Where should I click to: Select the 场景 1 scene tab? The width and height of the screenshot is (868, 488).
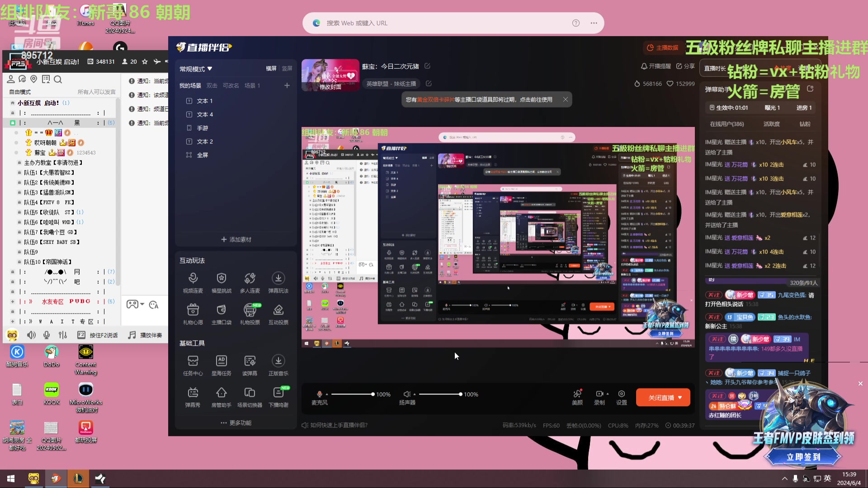click(x=252, y=86)
